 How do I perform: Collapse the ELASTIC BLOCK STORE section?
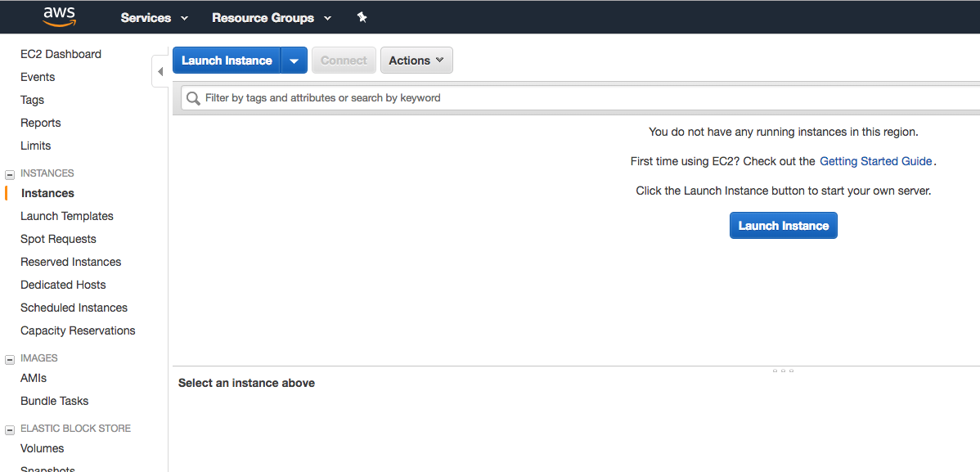pyautogui.click(x=10, y=429)
